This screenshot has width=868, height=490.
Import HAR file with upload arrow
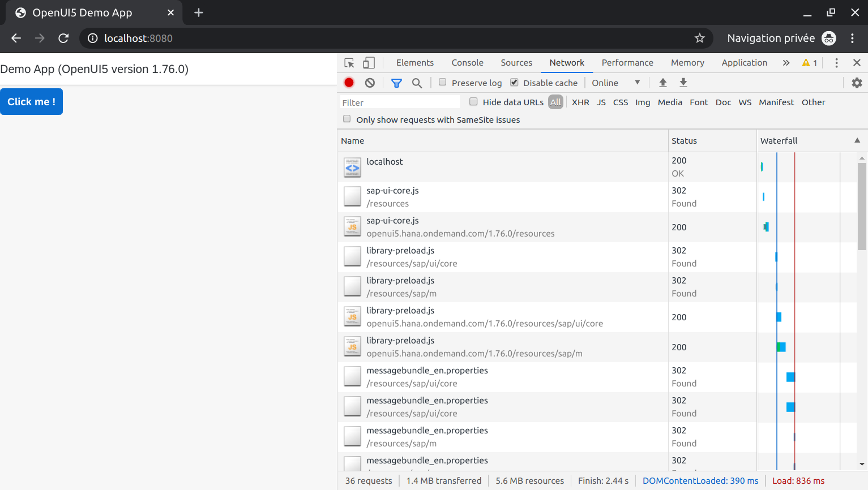(x=662, y=83)
